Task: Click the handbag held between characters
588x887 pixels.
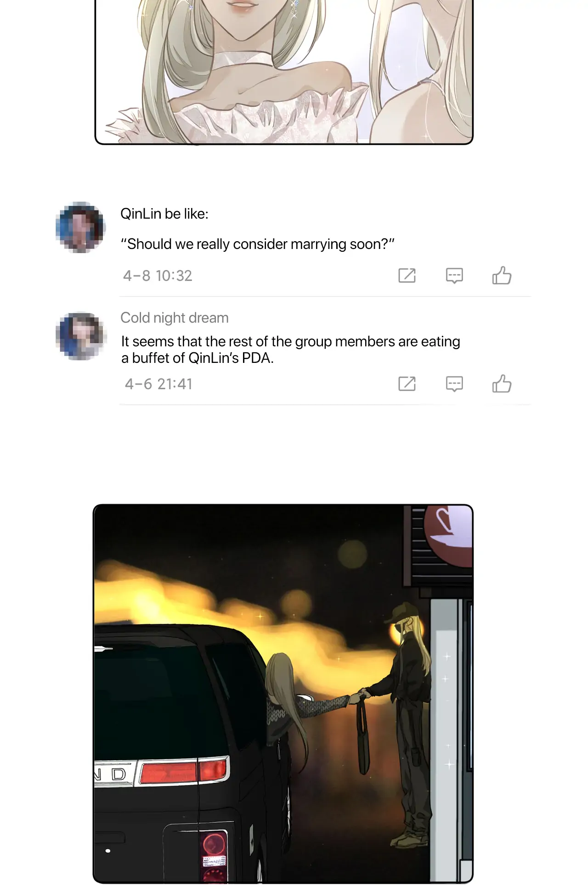Action: 363,734
